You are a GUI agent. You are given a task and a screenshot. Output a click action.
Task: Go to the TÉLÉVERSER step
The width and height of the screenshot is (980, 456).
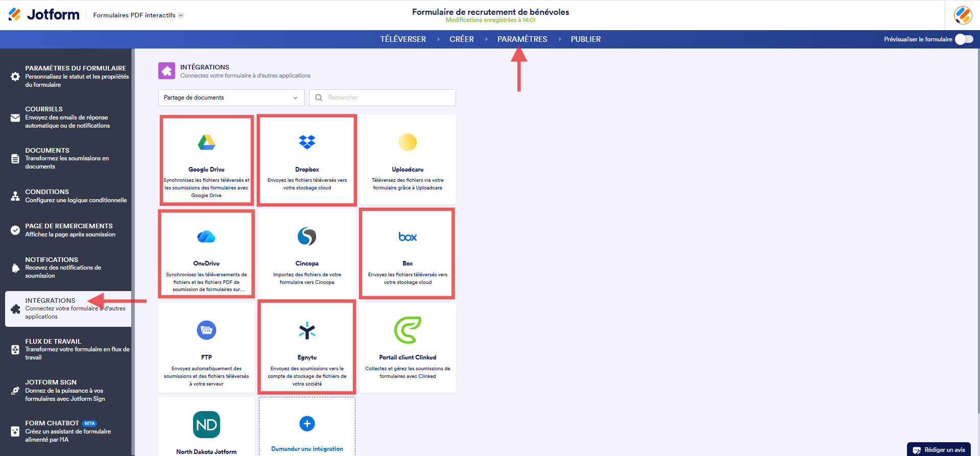403,39
